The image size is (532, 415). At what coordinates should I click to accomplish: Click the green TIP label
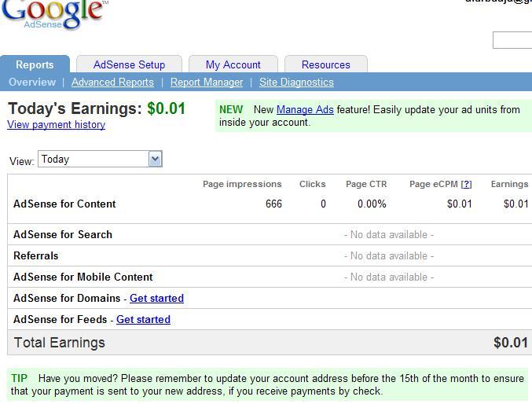coord(19,378)
